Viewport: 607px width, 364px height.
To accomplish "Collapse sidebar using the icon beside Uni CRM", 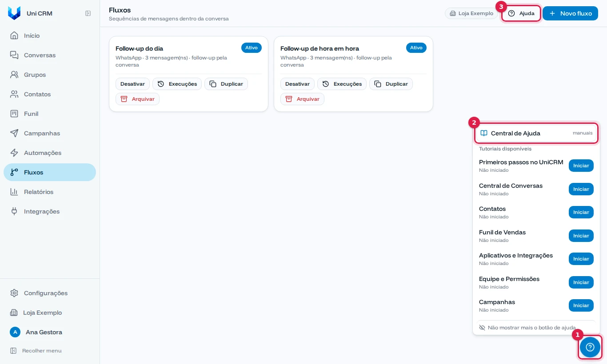I will (x=88, y=13).
